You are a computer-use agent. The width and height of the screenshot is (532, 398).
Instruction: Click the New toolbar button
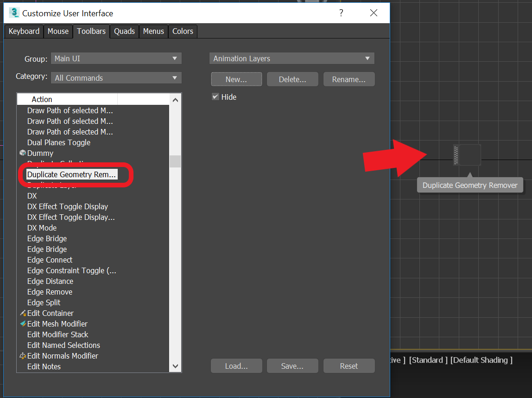236,79
